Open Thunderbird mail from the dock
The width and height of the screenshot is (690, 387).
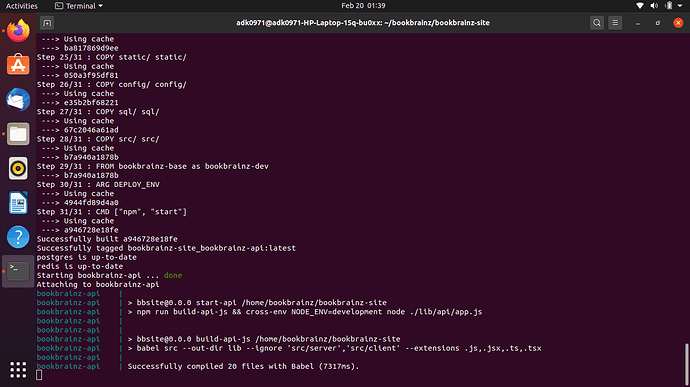coord(18,100)
